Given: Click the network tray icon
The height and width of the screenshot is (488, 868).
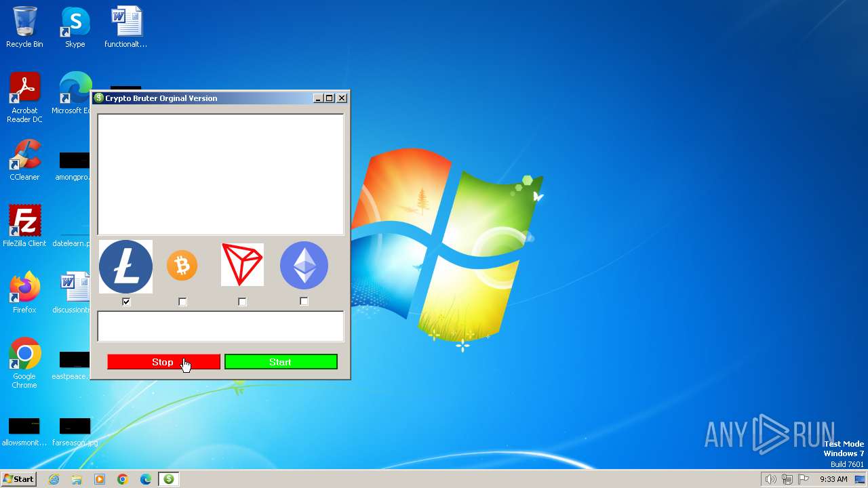Looking at the screenshot, I should pyautogui.click(x=787, y=479).
